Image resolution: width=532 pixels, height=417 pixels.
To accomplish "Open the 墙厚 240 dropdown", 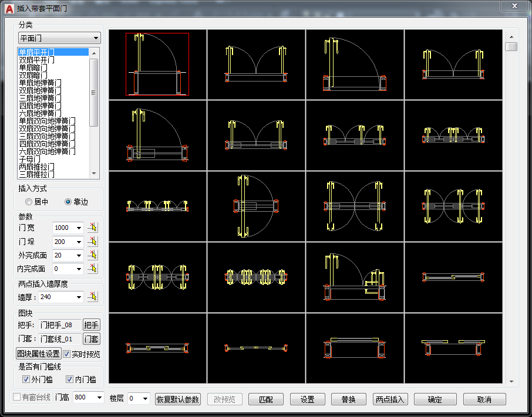I will click(x=79, y=297).
